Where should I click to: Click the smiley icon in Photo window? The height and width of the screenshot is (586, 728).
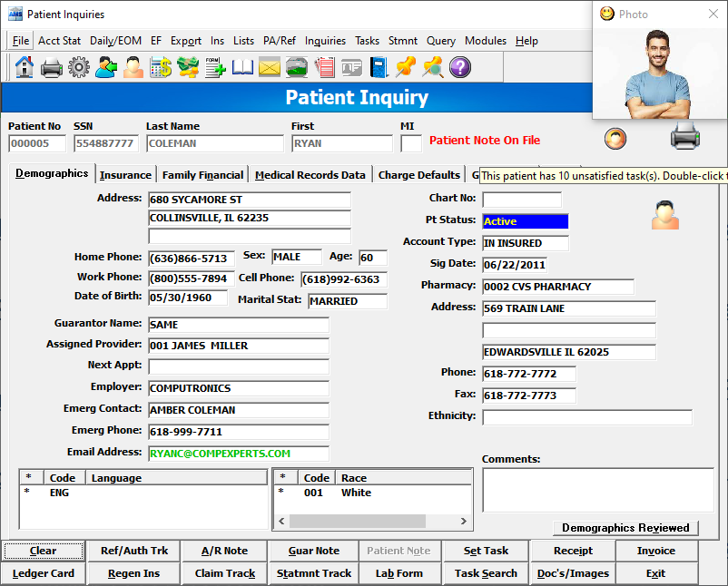pos(606,14)
